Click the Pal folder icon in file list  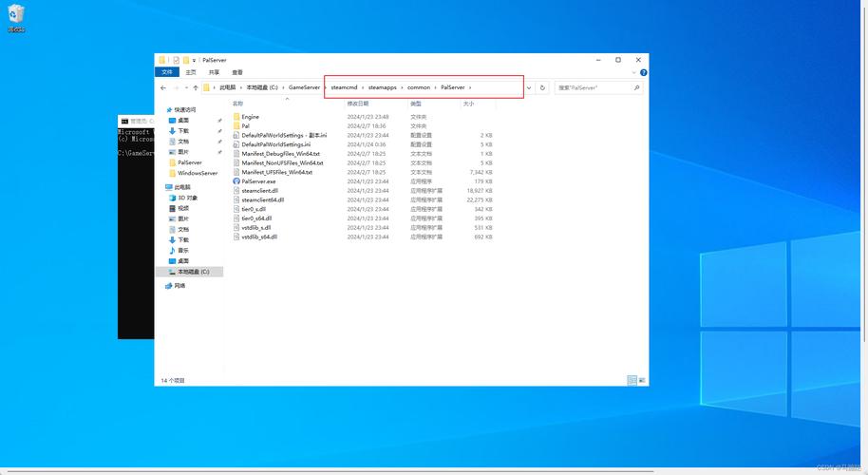[x=236, y=125]
